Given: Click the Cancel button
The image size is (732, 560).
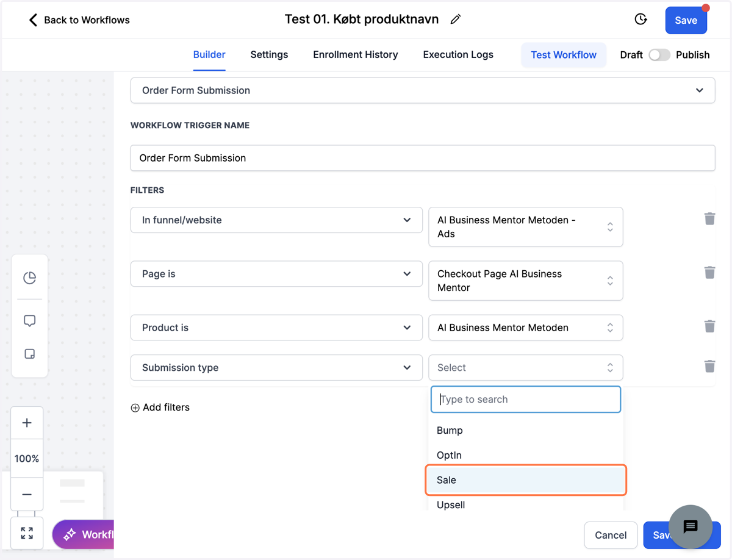Looking at the screenshot, I should tap(611, 535).
